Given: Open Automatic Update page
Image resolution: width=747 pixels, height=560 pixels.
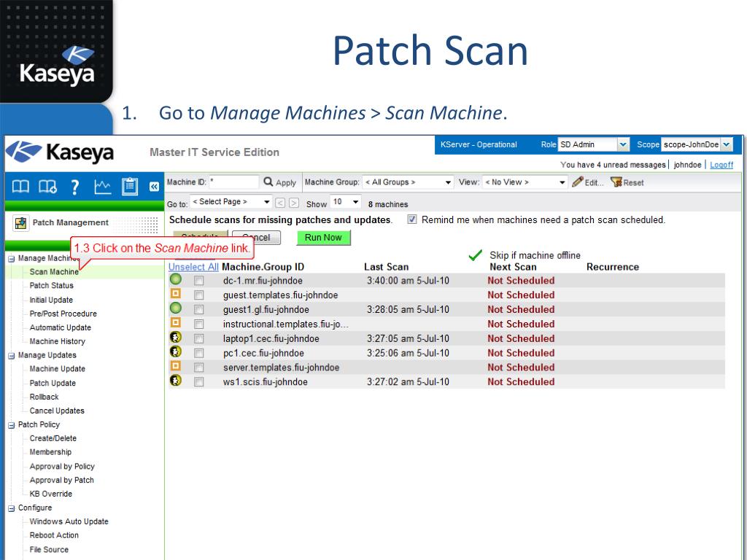Looking at the screenshot, I should (x=60, y=327).
